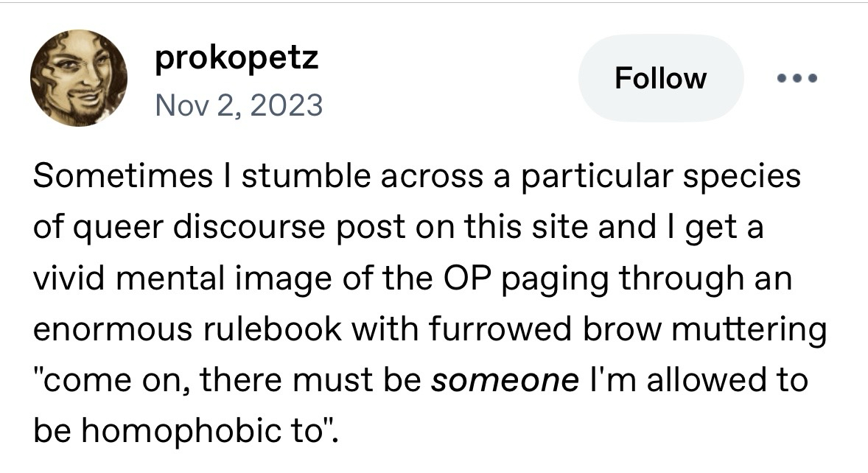Open the prokopetz username link
Screen dimensions: 868x473
point(237,57)
